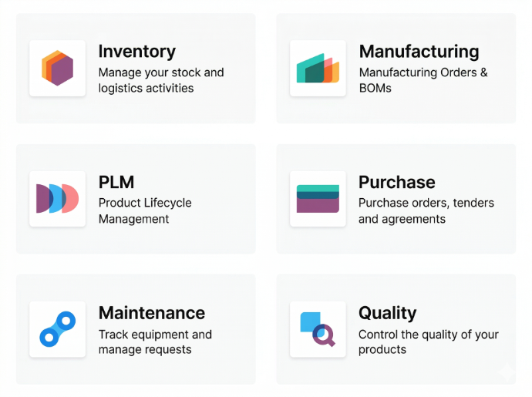
Task: Open the Inventory title link
Action: point(137,52)
